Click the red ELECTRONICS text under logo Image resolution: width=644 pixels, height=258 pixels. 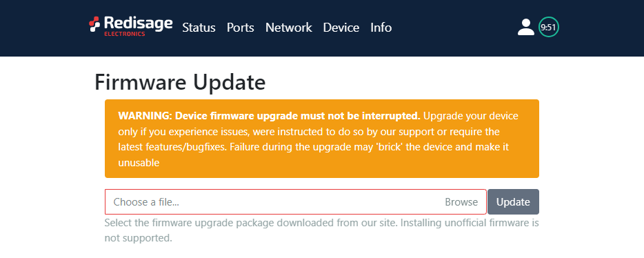[124, 34]
